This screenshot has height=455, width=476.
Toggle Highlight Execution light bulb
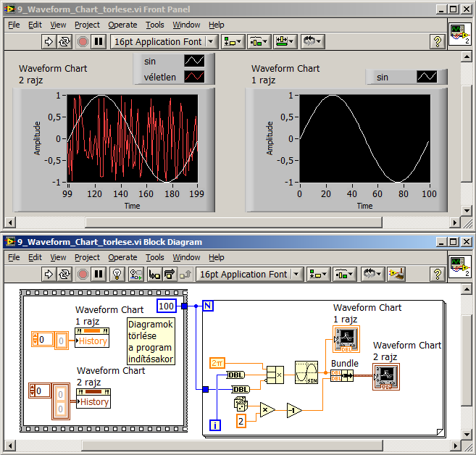point(117,274)
